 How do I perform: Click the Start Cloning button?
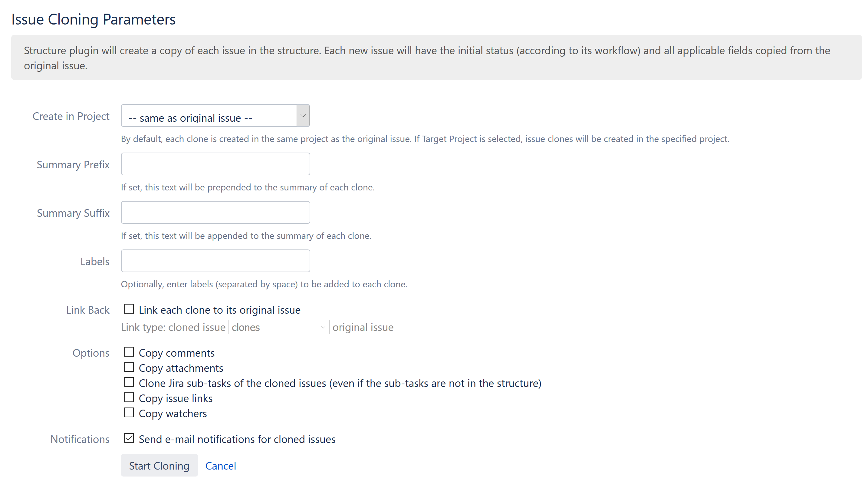point(159,465)
